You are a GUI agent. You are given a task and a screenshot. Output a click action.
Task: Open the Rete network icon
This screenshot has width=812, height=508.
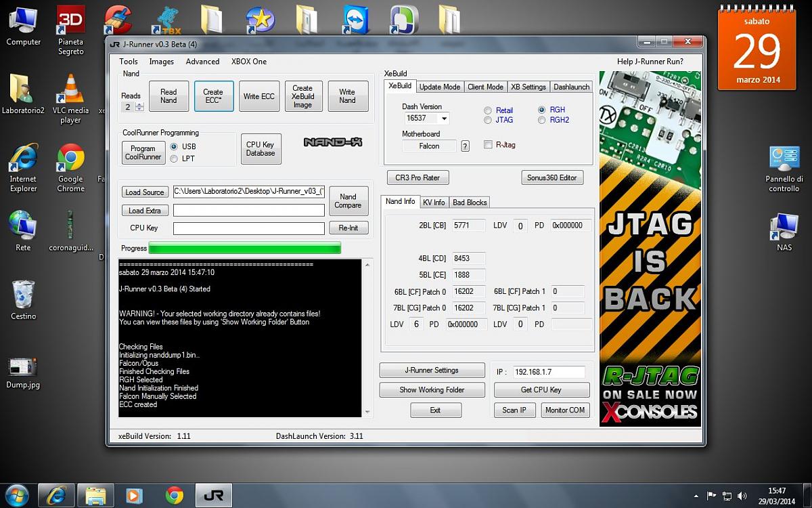pos(23,231)
